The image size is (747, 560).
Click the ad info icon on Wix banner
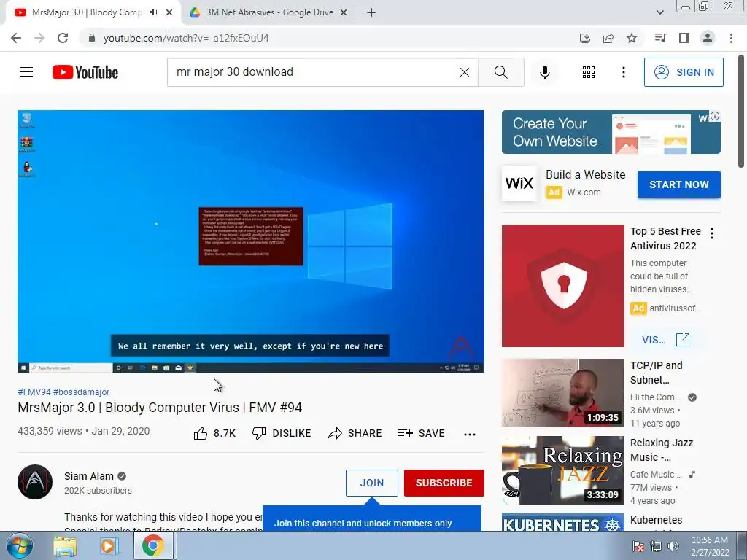(x=715, y=116)
